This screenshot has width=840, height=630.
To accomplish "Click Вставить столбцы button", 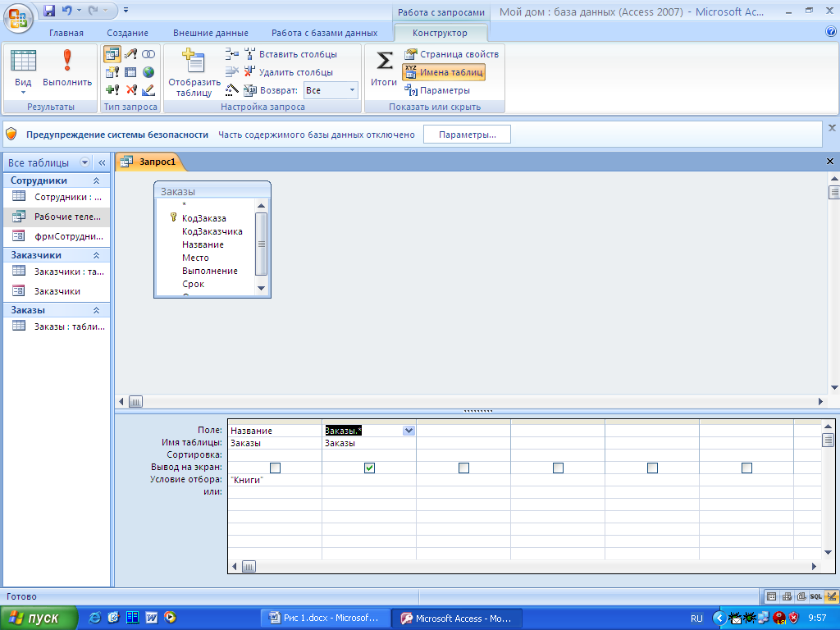I will tap(291, 54).
